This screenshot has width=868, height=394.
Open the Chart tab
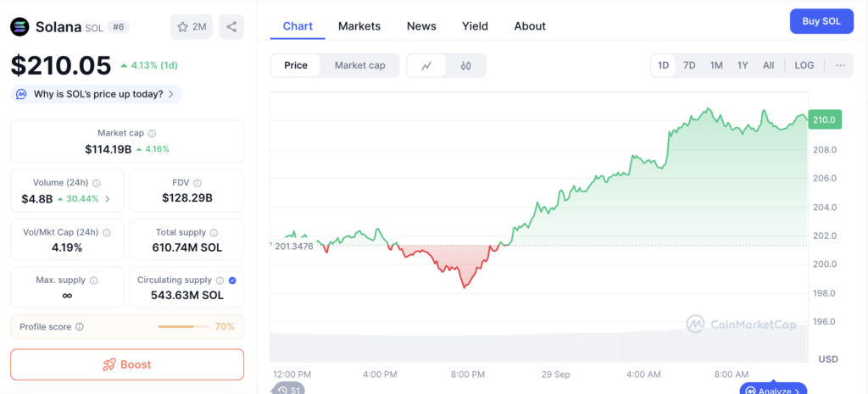[x=298, y=26]
